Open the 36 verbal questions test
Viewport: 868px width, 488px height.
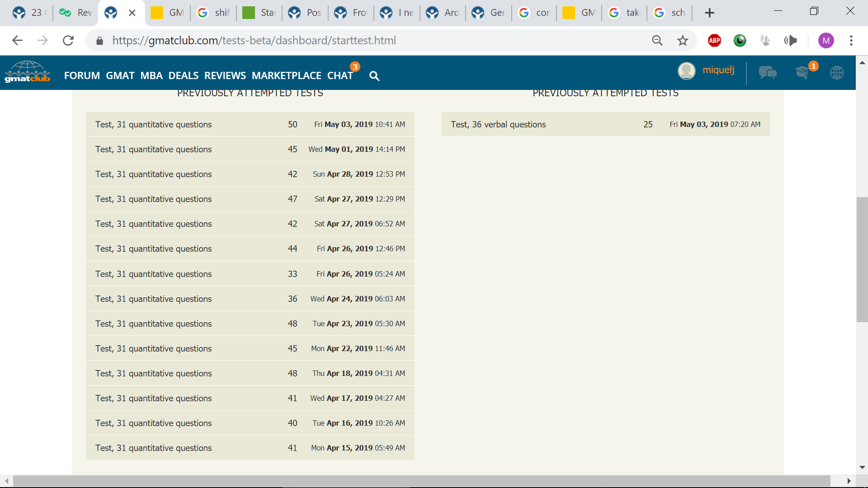pos(605,124)
